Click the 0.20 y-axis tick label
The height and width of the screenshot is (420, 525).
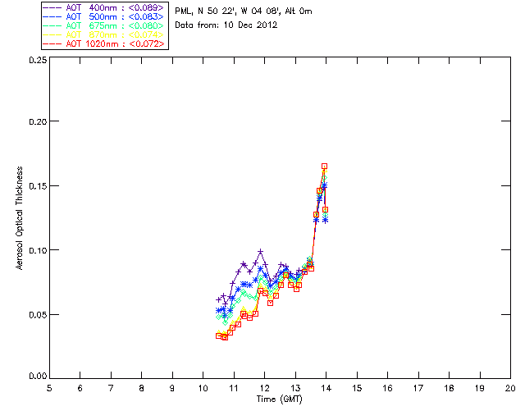[38, 121]
